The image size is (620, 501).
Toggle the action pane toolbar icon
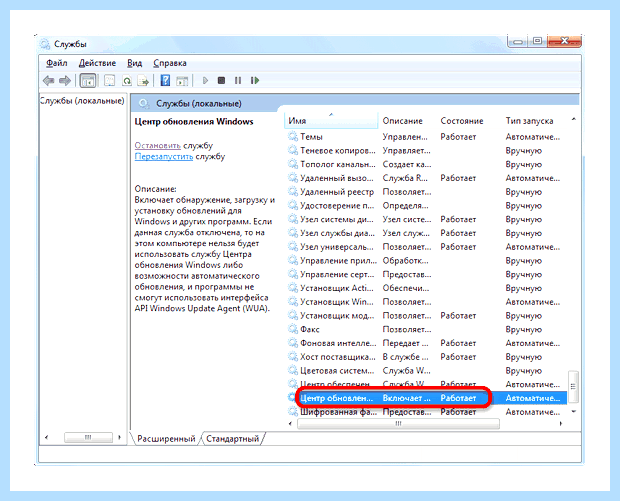[x=182, y=81]
